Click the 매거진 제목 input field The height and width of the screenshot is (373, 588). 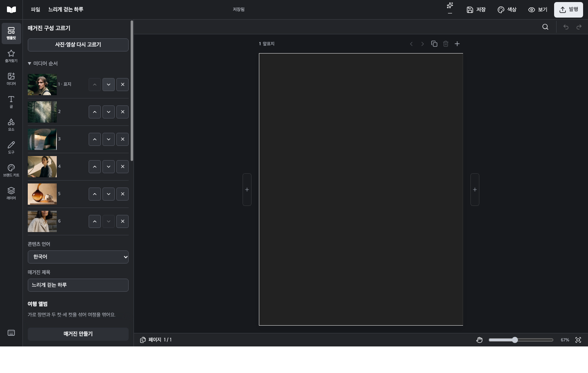[78, 285]
